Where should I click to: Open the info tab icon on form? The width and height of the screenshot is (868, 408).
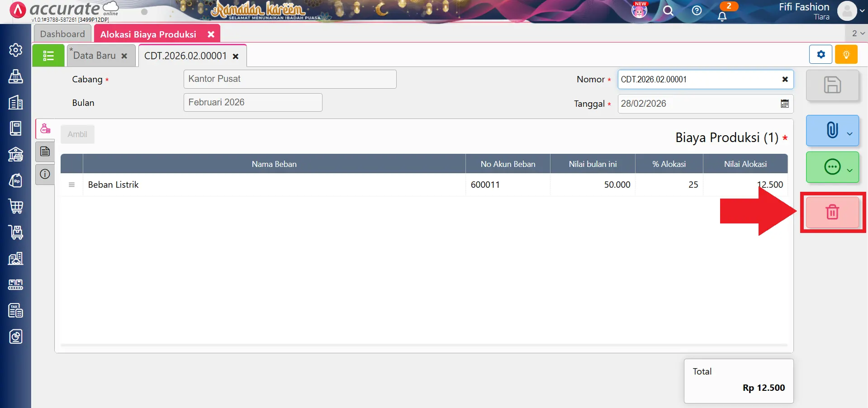(45, 174)
